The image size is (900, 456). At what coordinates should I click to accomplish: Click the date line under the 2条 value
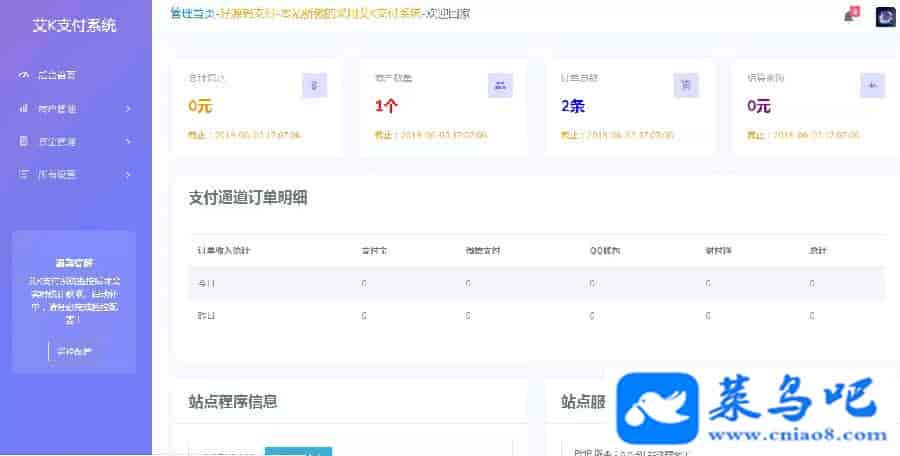coord(617,135)
